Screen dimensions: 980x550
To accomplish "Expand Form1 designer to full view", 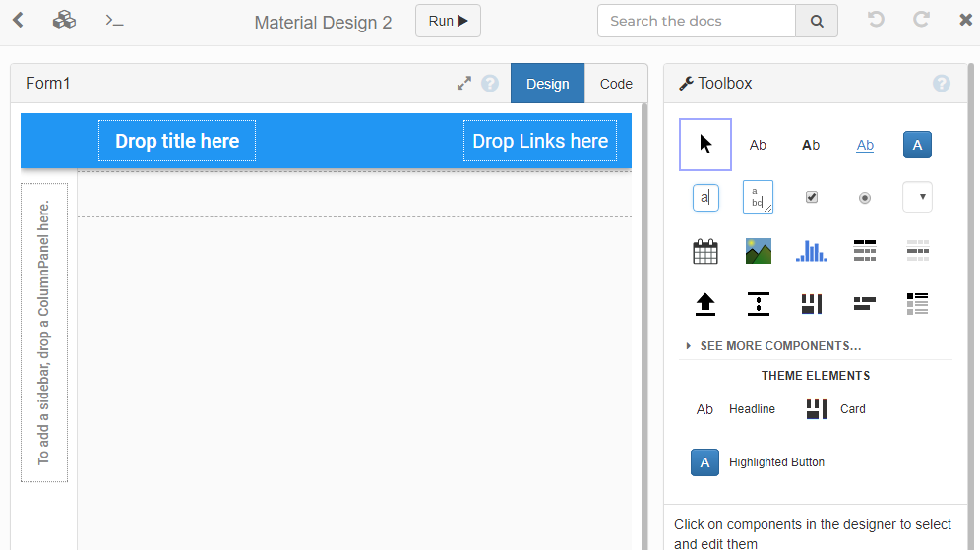I will click(463, 83).
